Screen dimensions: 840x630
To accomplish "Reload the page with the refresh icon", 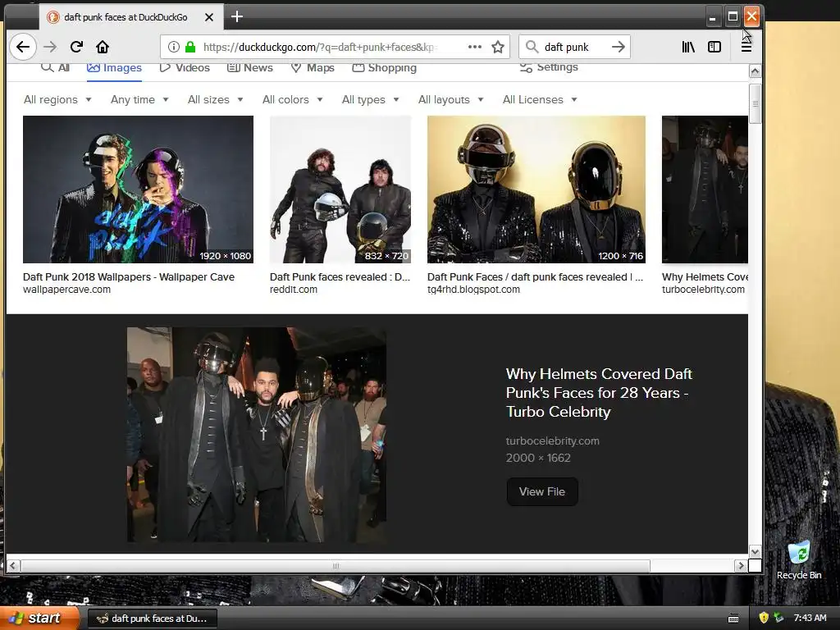I will 76,47.
